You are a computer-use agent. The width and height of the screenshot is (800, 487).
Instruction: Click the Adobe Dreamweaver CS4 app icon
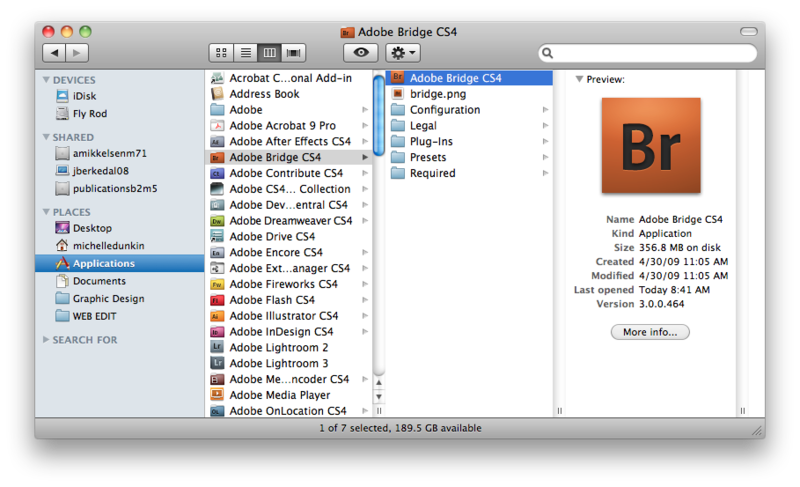pos(217,221)
